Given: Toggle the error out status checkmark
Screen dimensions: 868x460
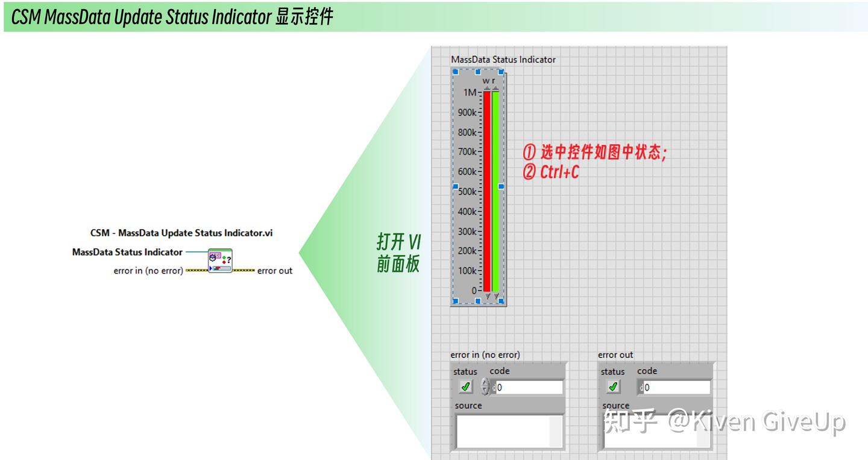Looking at the screenshot, I should pos(614,387).
